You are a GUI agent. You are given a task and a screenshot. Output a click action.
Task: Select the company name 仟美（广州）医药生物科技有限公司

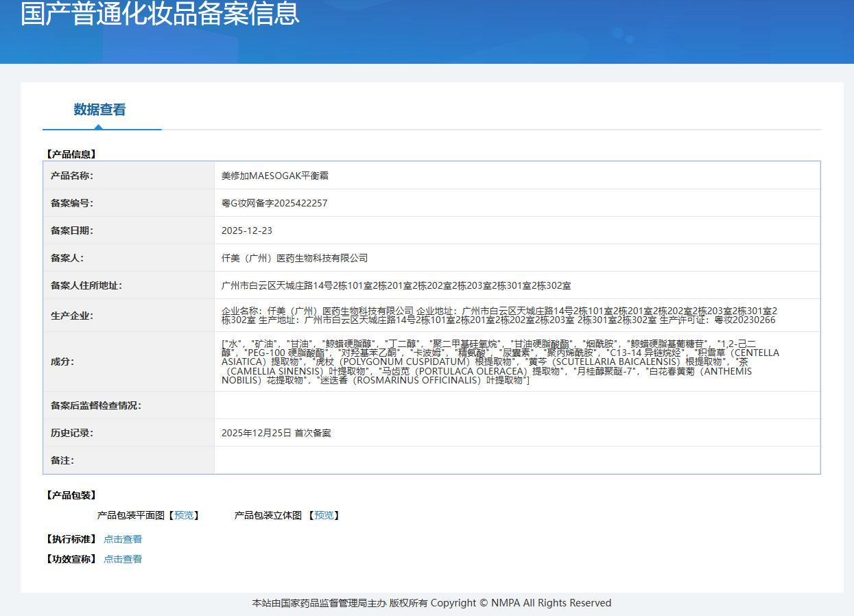(295, 258)
